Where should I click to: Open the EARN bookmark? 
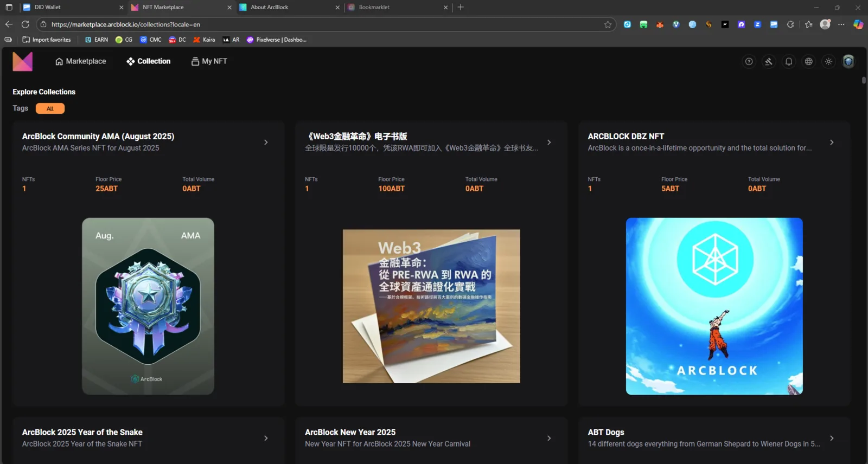click(x=97, y=40)
